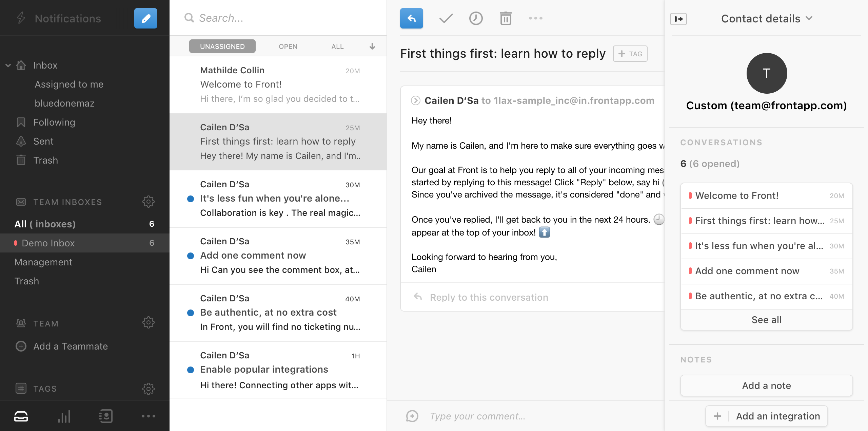Mark 'Add one comment now' read via blue dot
This screenshot has width=868, height=431.
click(x=191, y=256)
